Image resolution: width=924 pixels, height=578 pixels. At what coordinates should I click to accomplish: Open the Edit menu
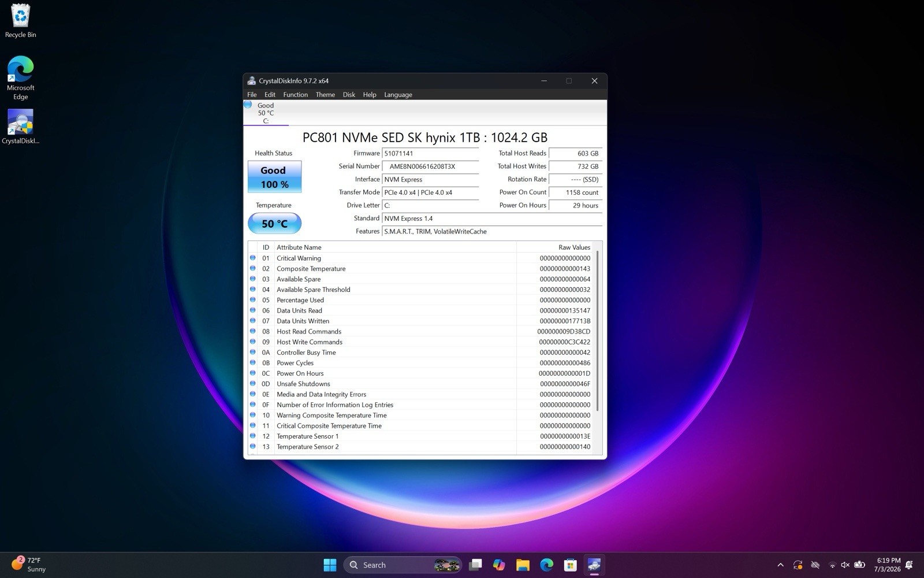(x=270, y=95)
